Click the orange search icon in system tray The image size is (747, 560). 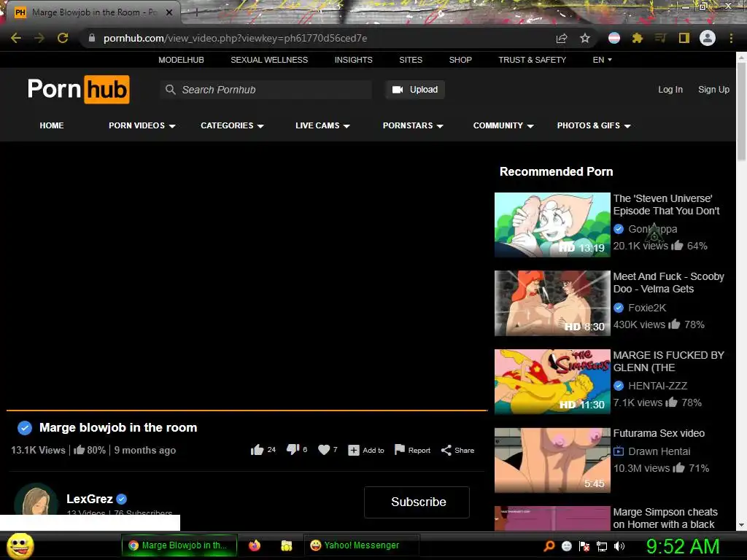coord(549,546)
